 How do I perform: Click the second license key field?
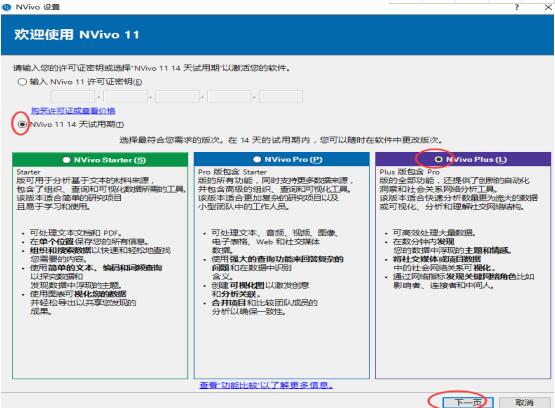[x=125, y=97]
